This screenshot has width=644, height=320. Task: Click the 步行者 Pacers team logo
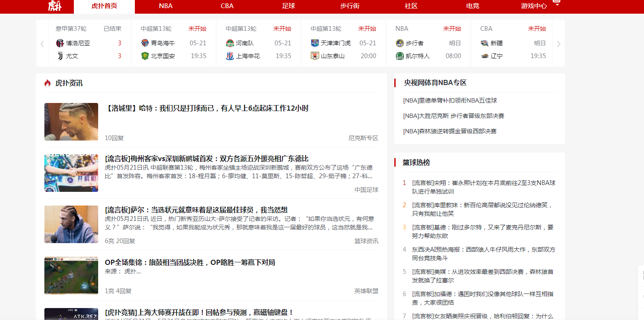400,43
